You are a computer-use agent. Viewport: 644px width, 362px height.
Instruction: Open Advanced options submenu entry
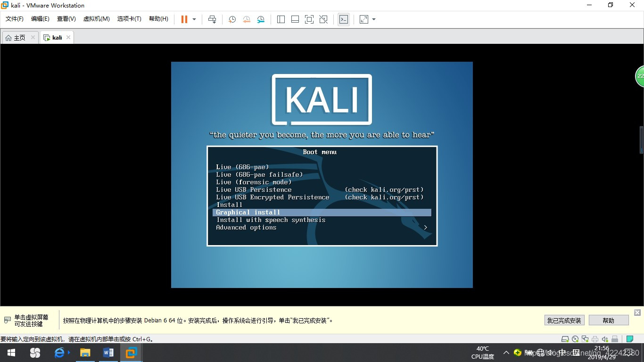tap(322, 227)
